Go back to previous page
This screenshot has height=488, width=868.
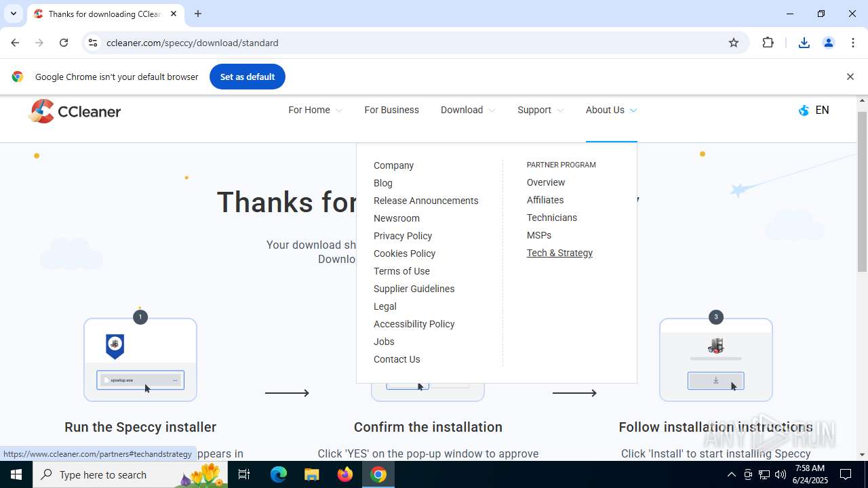15,43
